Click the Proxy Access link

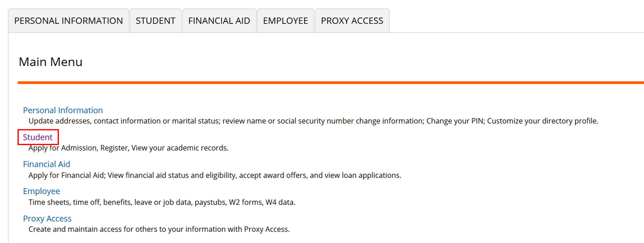click(47, 219)
